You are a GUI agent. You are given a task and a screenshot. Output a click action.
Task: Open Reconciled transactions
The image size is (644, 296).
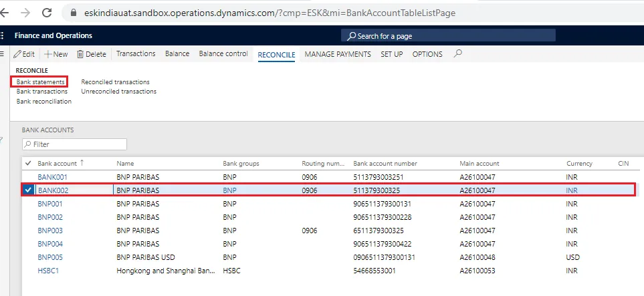[x=116, y=82]
